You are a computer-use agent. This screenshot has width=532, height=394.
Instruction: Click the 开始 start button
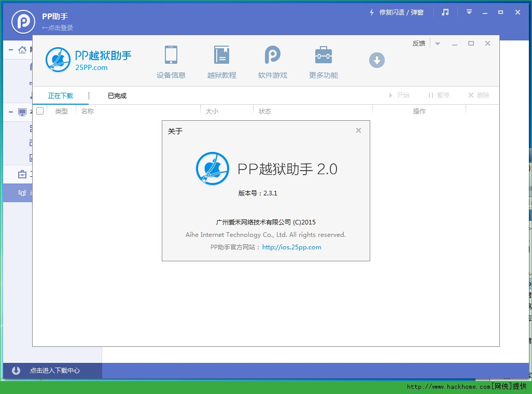tap(399, 95)
